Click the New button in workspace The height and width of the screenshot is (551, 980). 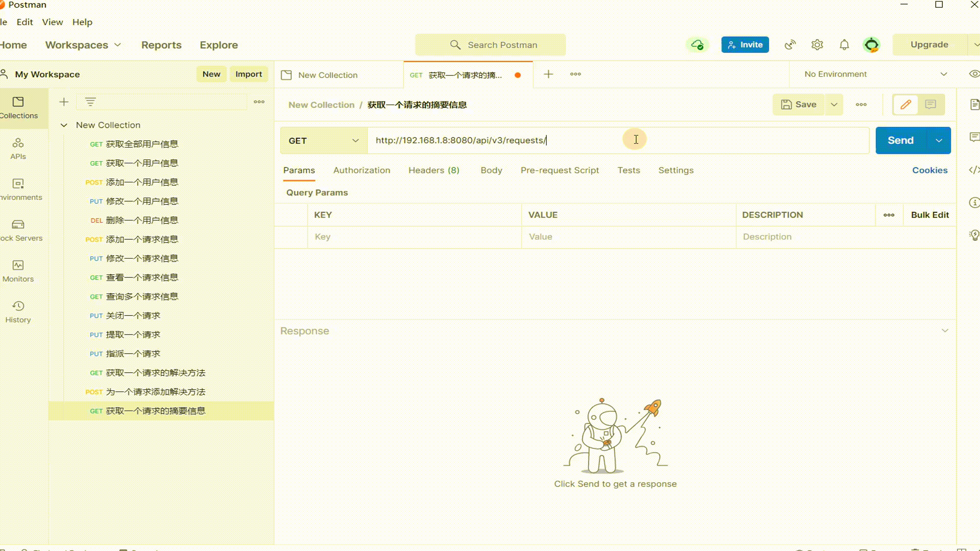(x=211, y=74)
